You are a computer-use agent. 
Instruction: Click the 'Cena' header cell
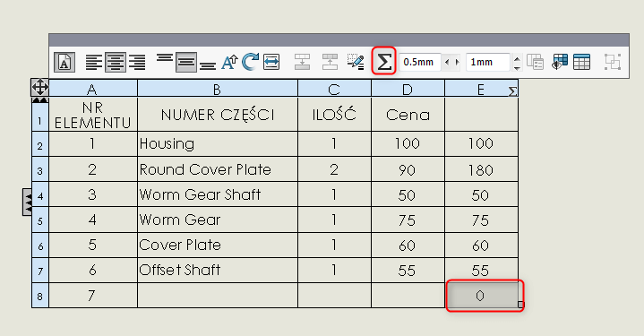tap(408, 115)
